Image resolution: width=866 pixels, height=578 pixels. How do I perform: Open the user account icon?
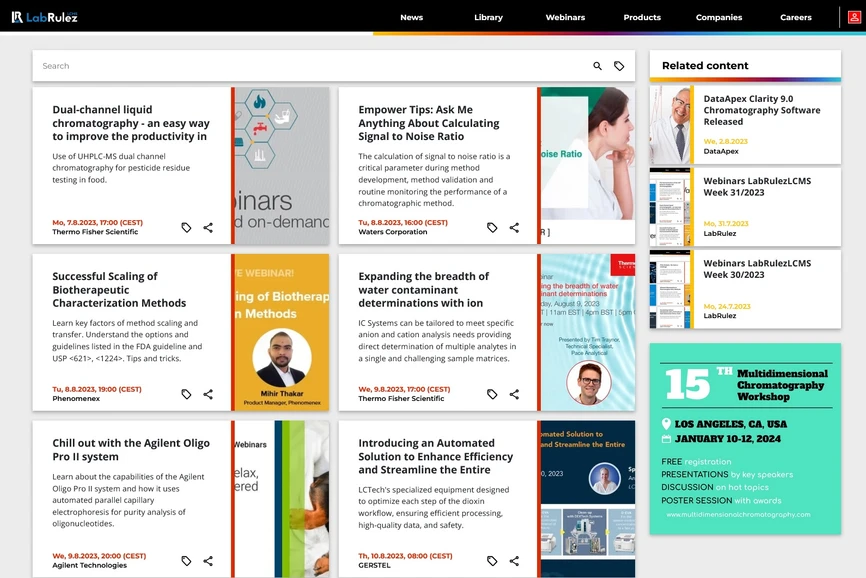click(854, 17)
